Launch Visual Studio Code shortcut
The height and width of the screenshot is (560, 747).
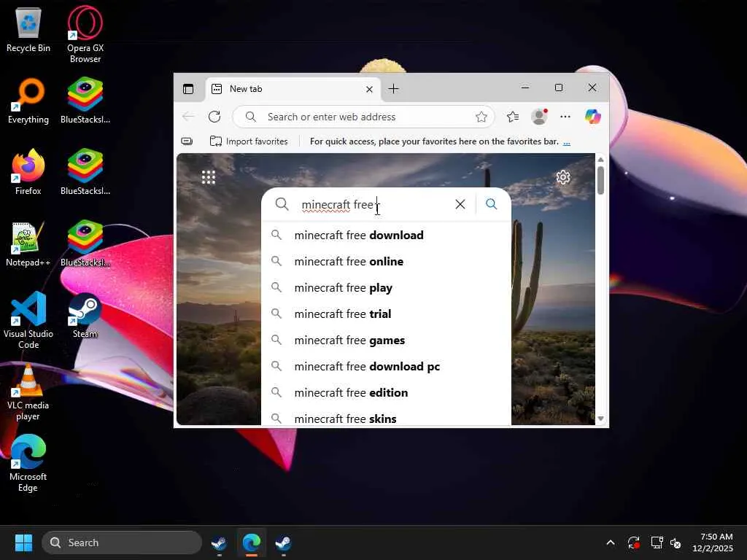click(28, 320)
